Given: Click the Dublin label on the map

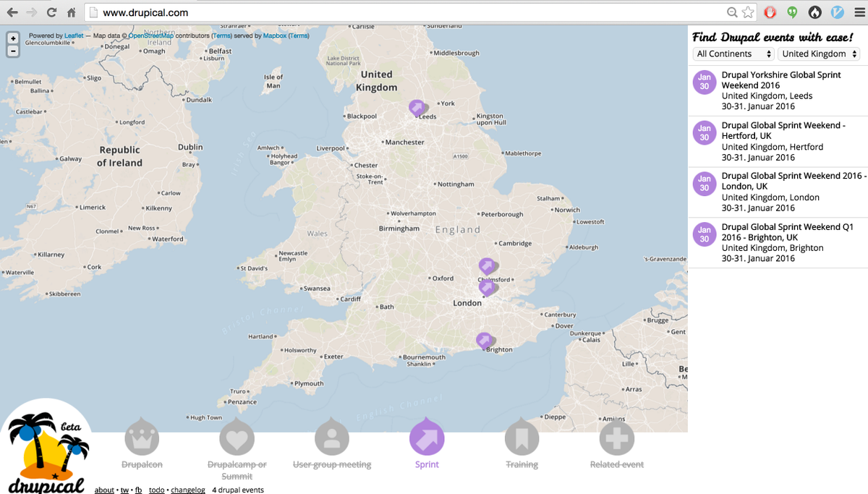Looking at the screenshot, I should [x=190, y=147].
